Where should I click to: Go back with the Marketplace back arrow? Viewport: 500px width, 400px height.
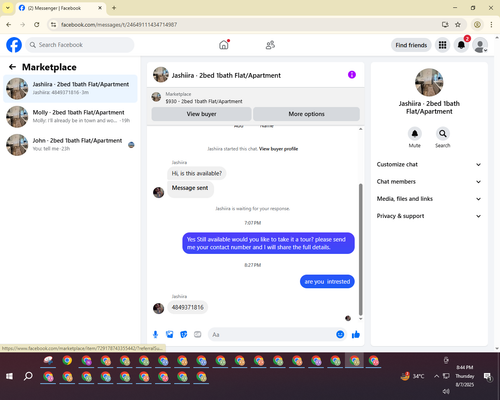[12, 67]
